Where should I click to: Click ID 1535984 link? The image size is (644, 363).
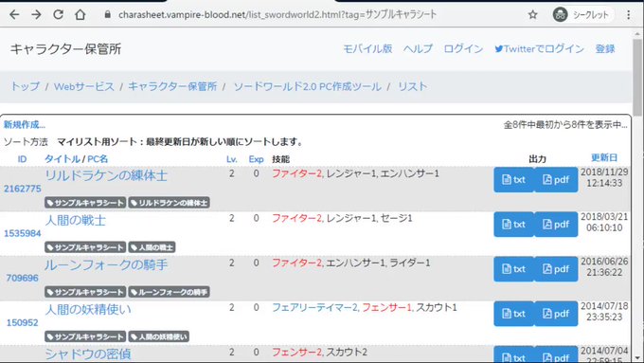point(22,233)
